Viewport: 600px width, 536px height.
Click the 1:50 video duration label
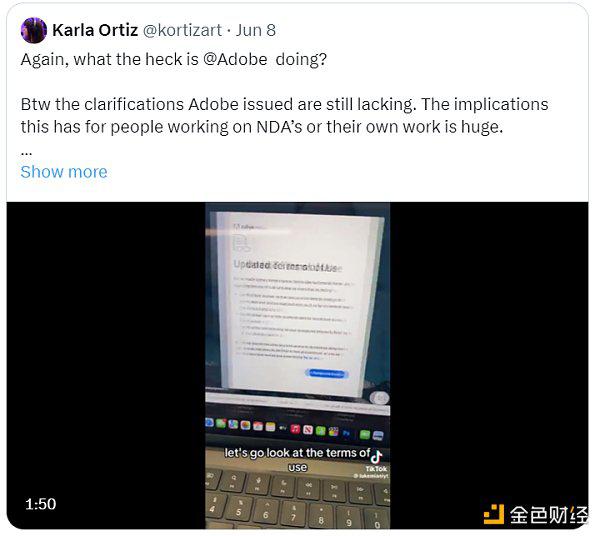41,504
